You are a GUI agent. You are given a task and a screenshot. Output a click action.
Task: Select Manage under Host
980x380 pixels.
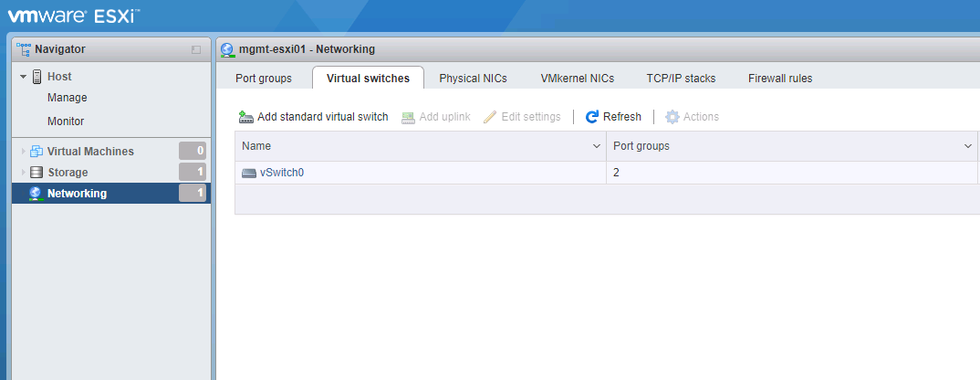(68, 98)
